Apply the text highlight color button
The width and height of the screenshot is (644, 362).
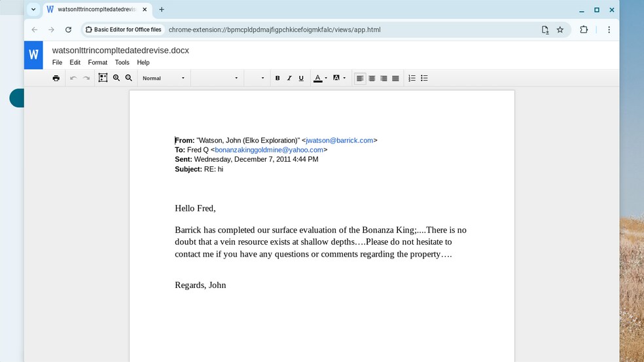336,78
